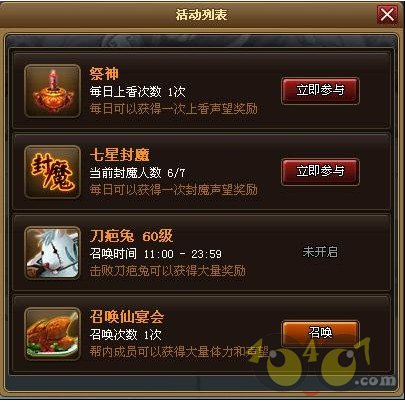
Task: Click the scarred rabbit boss portrait
Action: pyautogui.click(x=52, y=253)
